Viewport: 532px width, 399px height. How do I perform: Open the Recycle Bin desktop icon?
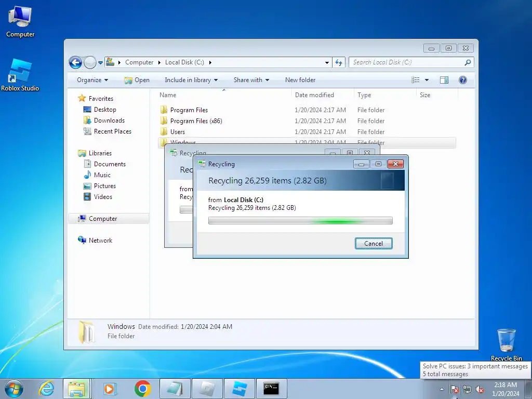pos(506,345)
